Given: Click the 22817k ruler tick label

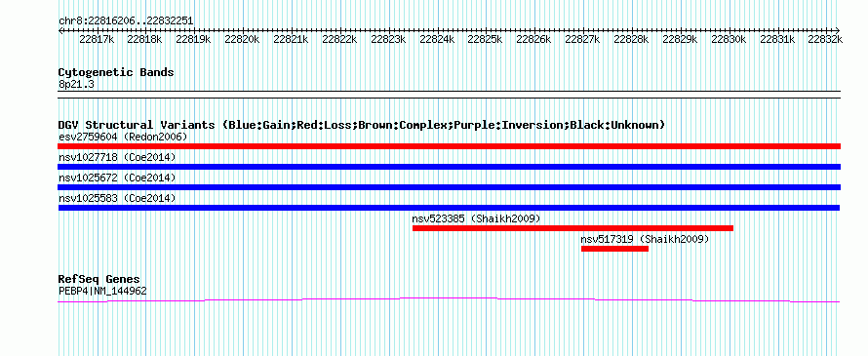Looking at the screenshot, I should (x=97, y=39).
